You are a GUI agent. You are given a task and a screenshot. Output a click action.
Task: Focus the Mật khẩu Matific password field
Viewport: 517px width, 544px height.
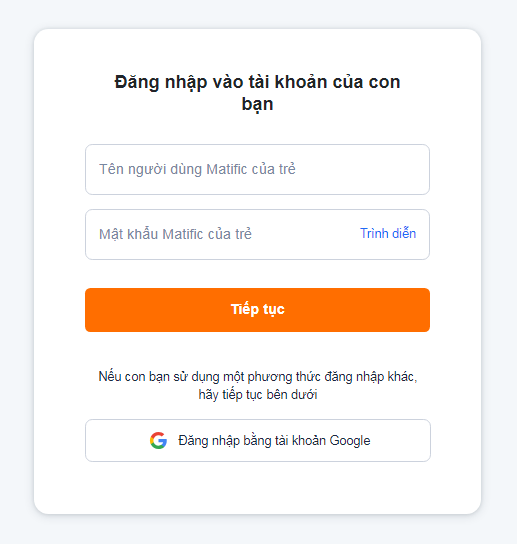pos(257,235)
